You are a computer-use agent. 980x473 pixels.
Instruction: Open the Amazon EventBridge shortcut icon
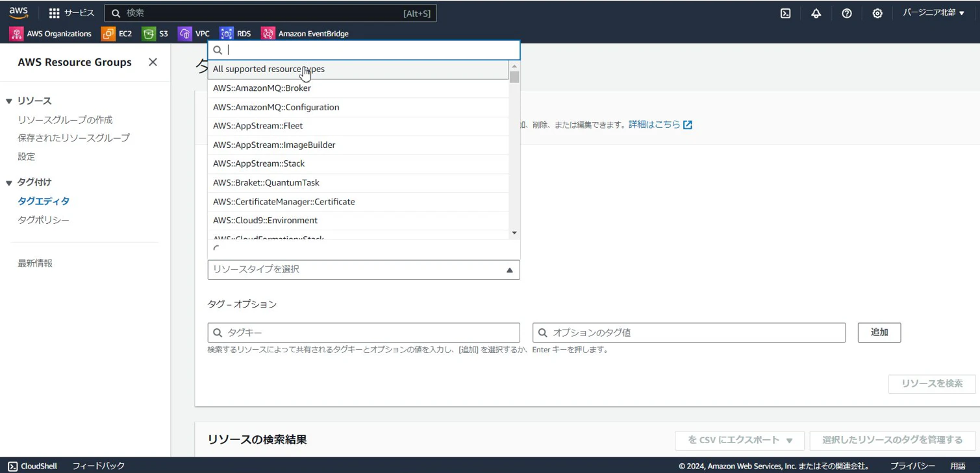click(x=268, y=34)
